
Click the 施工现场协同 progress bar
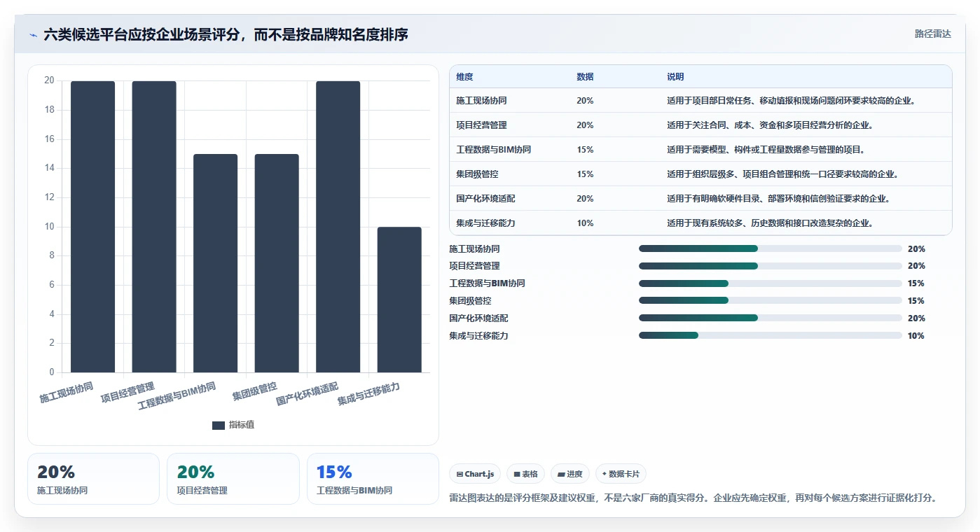pos(771,248)
